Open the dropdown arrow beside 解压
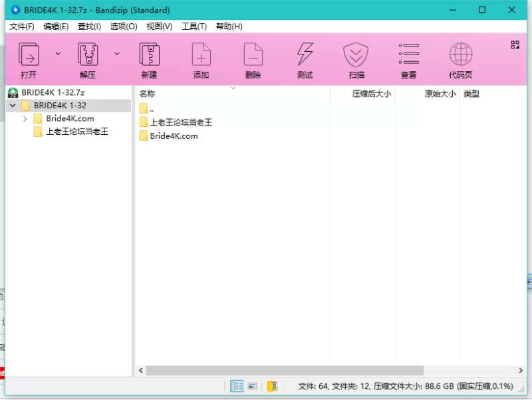The width and height of the screenshot is (532, 400). pos(117,54)
